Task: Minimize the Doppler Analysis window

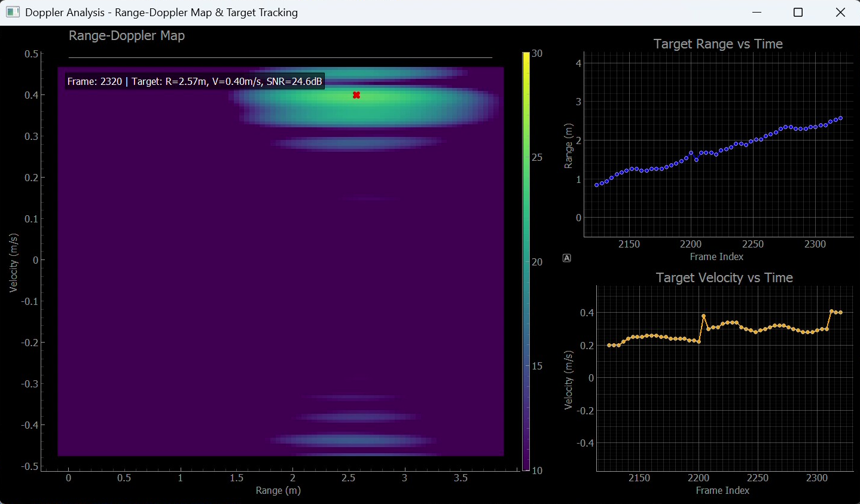Action: (x=757, y=13)
